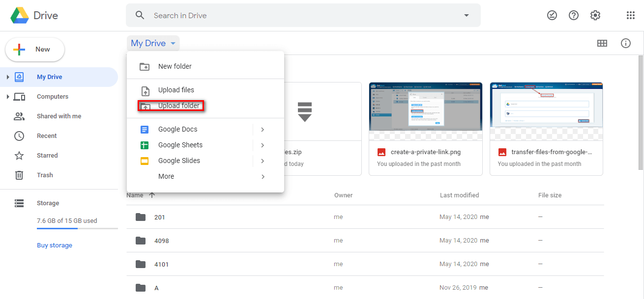
Task: Click the folder icon of row 4098
Action: pos(141,241)
